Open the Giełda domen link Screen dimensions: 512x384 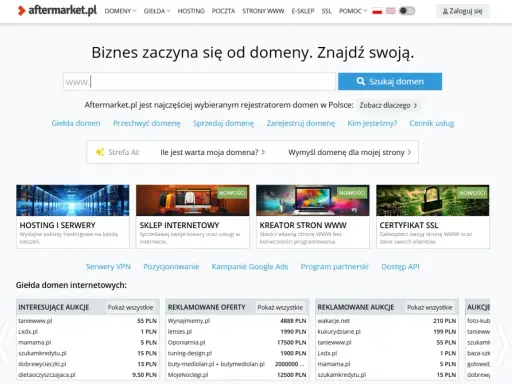click(76, 123)
